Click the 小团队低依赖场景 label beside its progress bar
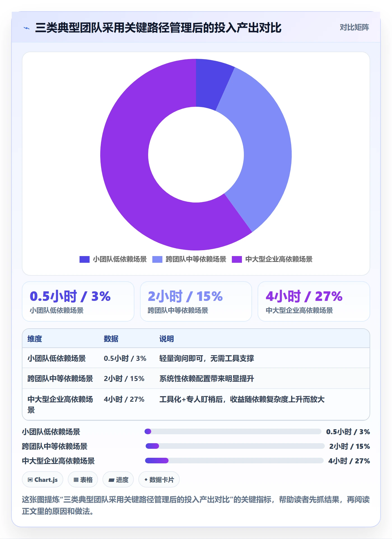This screenshot has width=392, height=539. point(51,432)
